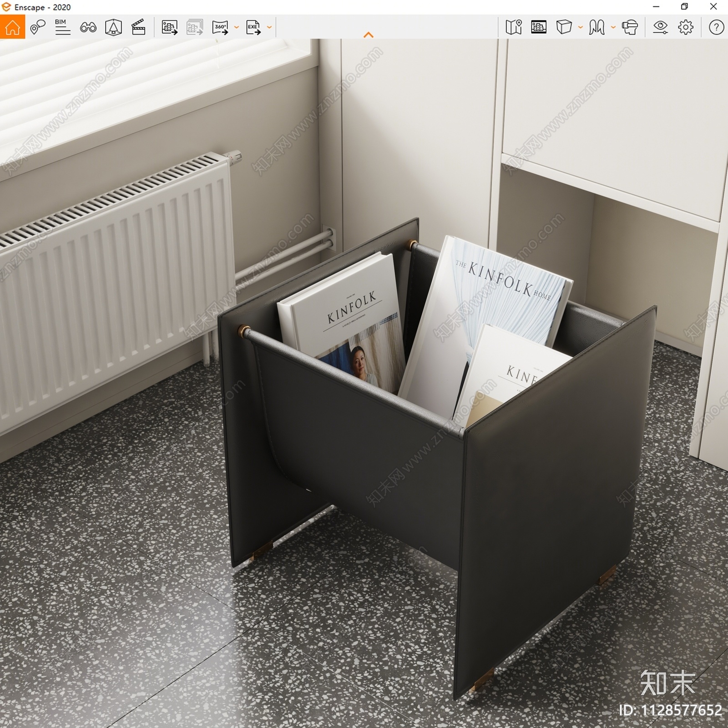Open Visual Settings eye icon
The height and width of the screenshot is (728, 728).
(660, 27)
